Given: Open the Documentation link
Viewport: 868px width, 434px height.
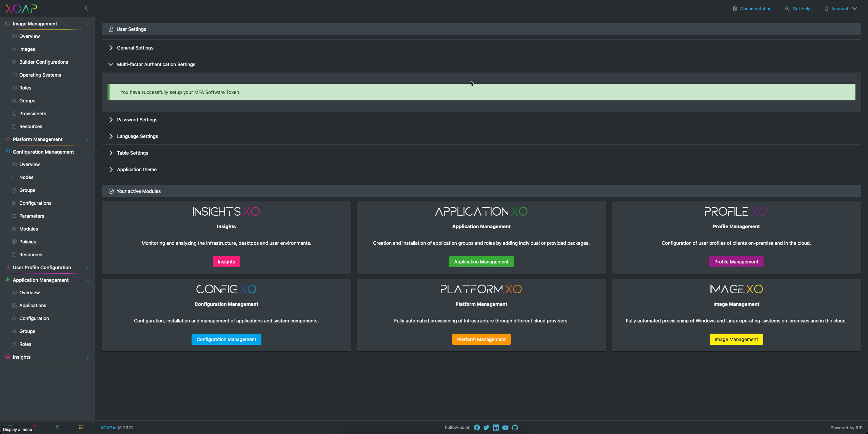Looking at the screenshot, I should [x=755, y=8].
